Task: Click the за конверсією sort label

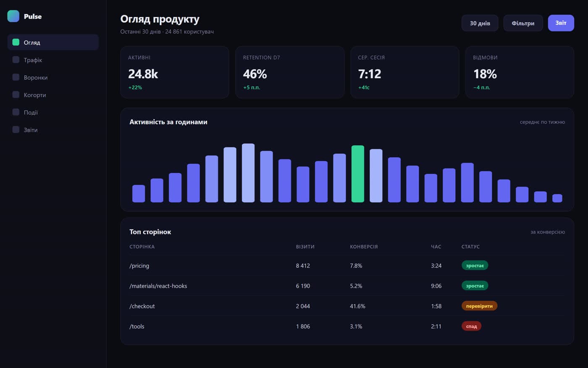Action: click(548, 232)
